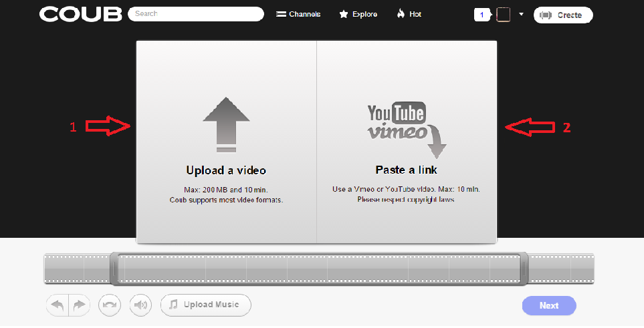Click the undo arrow button
Screen dimensions: 644x328
pyautogui.click(x=58, y=305)
